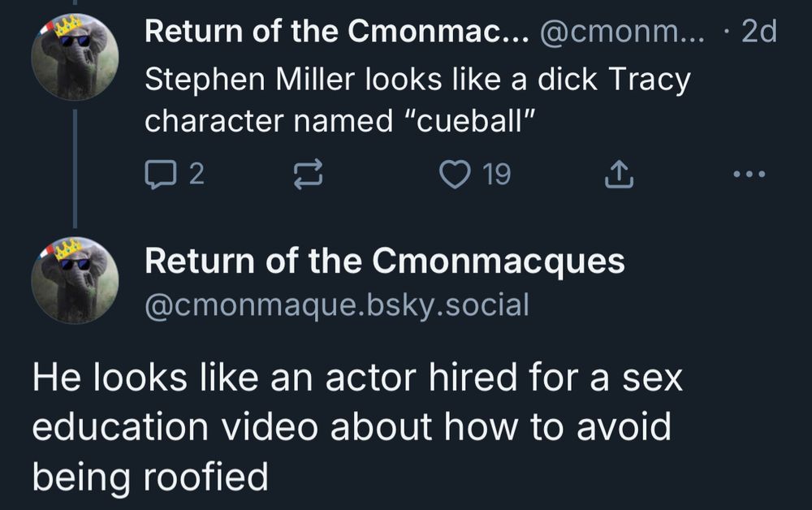Repost the Stephen Miller post
The height and width of the screenshot is (510, 812).
[308, 174]
